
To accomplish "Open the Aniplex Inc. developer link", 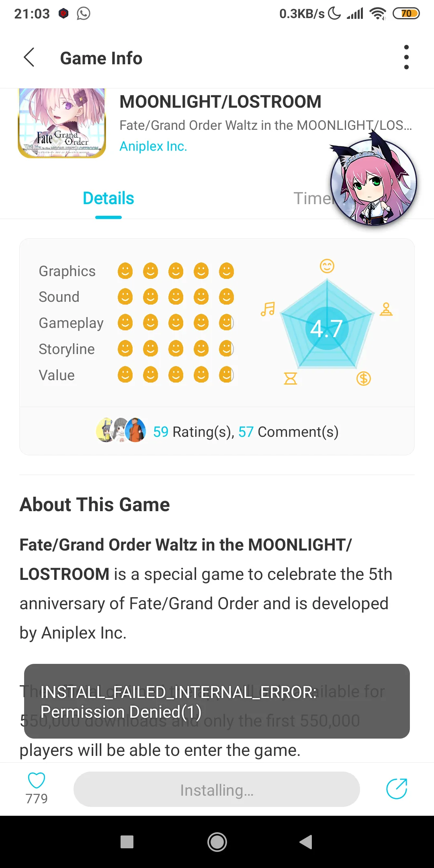I will pyautogui.click(x=153, y=146).
